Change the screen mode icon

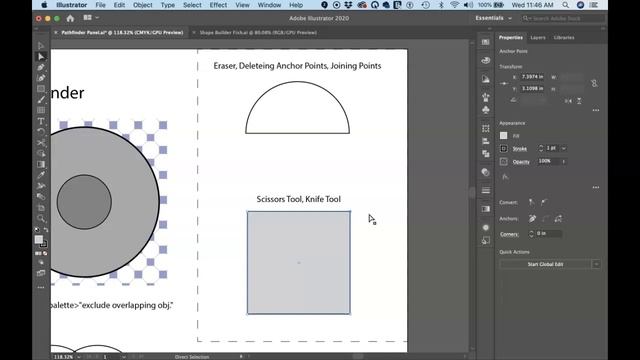(x=41, y=273)
